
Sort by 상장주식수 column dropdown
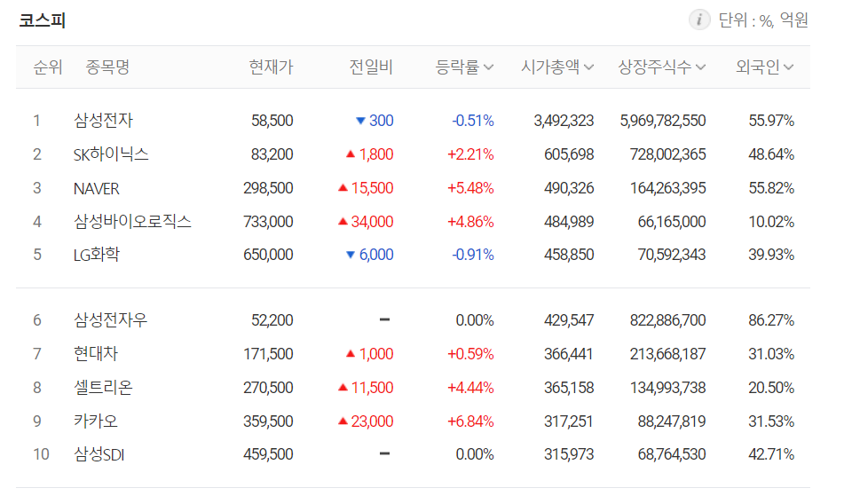[661, 67]
